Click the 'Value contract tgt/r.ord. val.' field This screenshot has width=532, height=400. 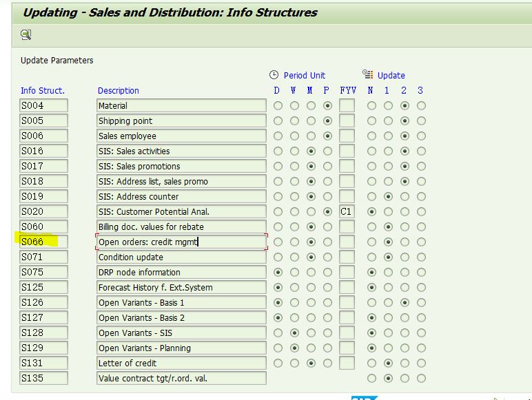pos(181,378)
